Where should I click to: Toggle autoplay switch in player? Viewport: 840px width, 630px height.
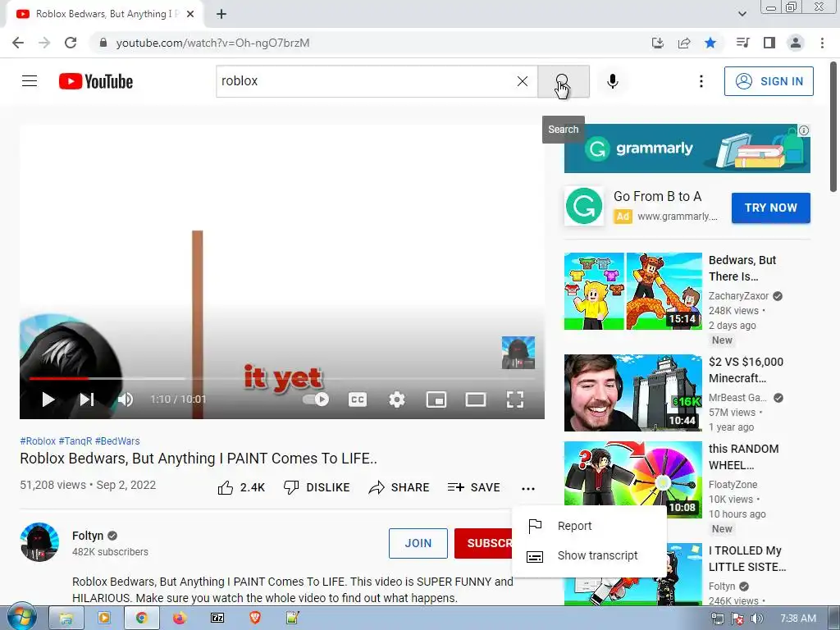tap(316, 399)
